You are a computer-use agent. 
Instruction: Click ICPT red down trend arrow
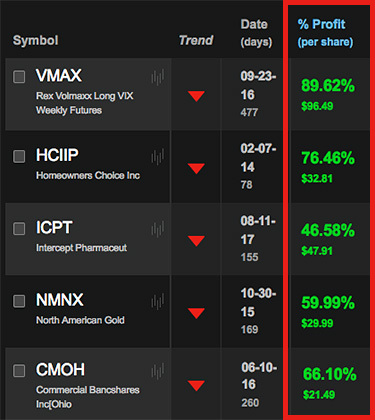tap(196, 241)
